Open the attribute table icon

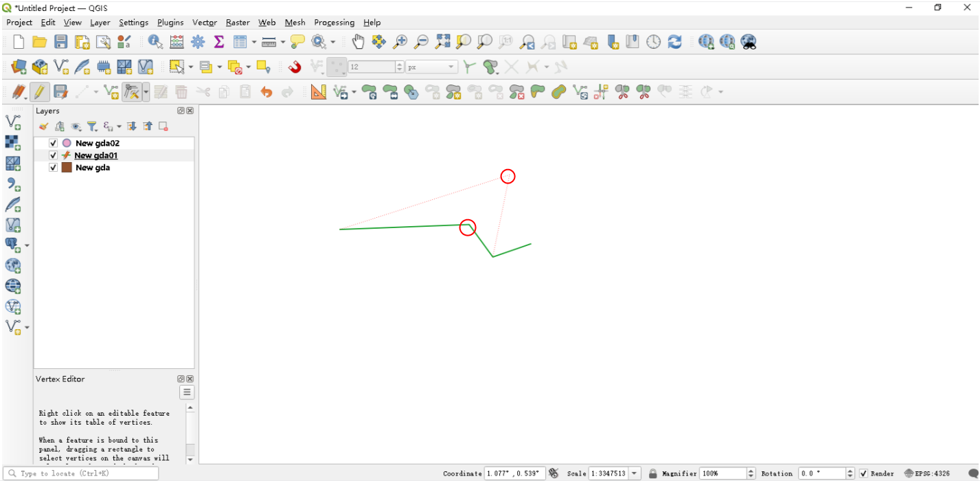click(240, 42)
